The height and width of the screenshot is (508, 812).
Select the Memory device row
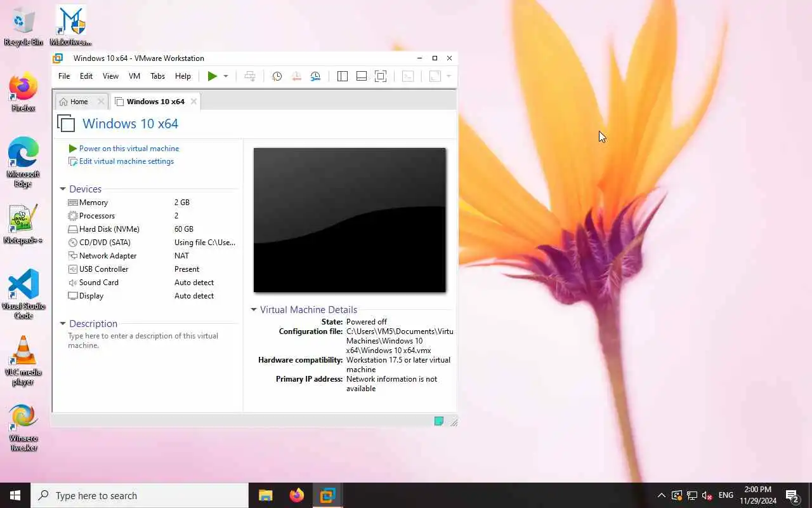coord(152,203)
